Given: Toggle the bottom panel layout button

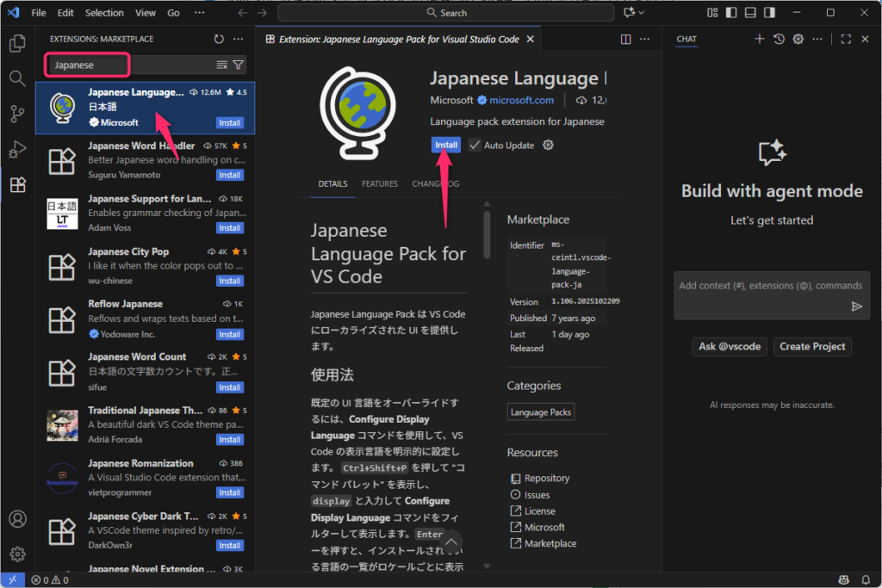Looking at the screenshot, I should pos(750,13).
